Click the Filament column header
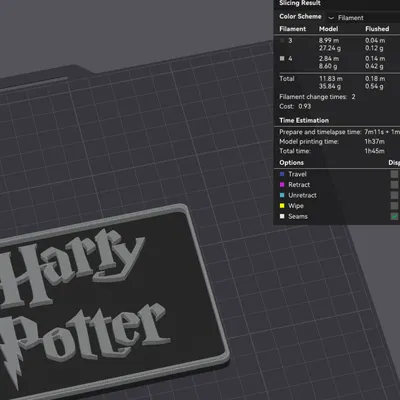 pyautogui.click(x=292, y=29)
